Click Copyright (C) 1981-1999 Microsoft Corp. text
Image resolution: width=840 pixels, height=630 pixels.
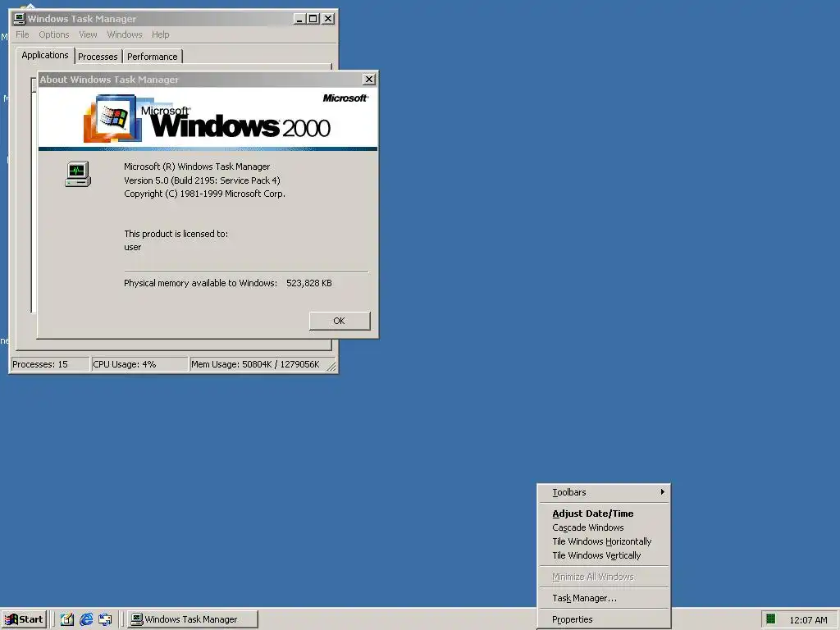pos(204,194)
